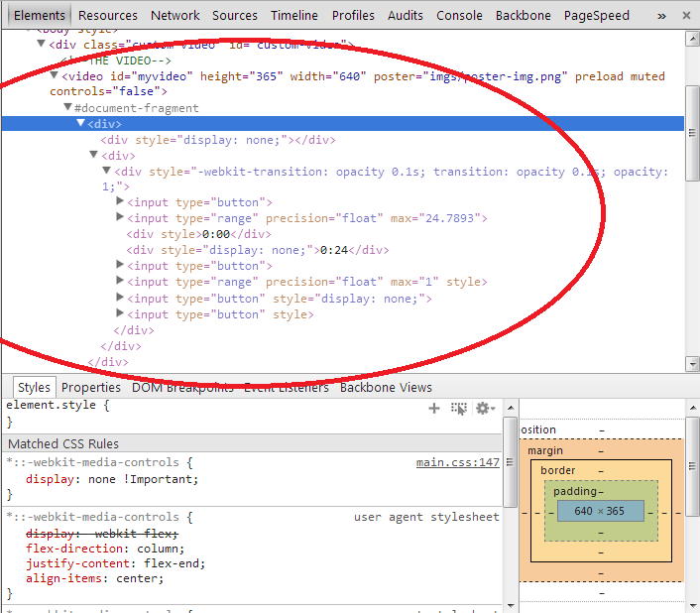Expand the first input type button node
The width and height of the screenshot is (700, 613).
pyautogui.click(x=120, y=201)
